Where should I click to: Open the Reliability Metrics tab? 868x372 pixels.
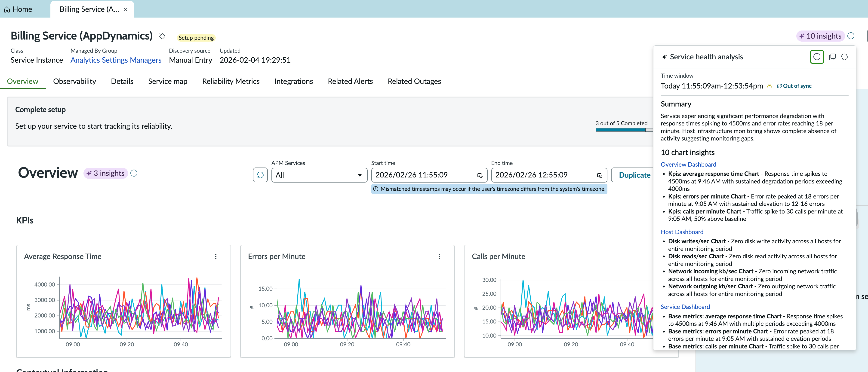[231, 81]
